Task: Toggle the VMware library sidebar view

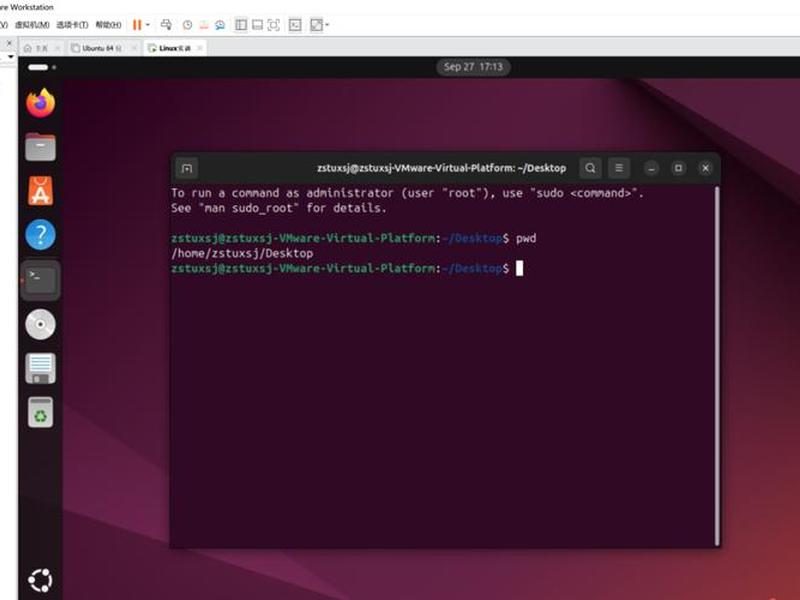Action: [241, 24]
